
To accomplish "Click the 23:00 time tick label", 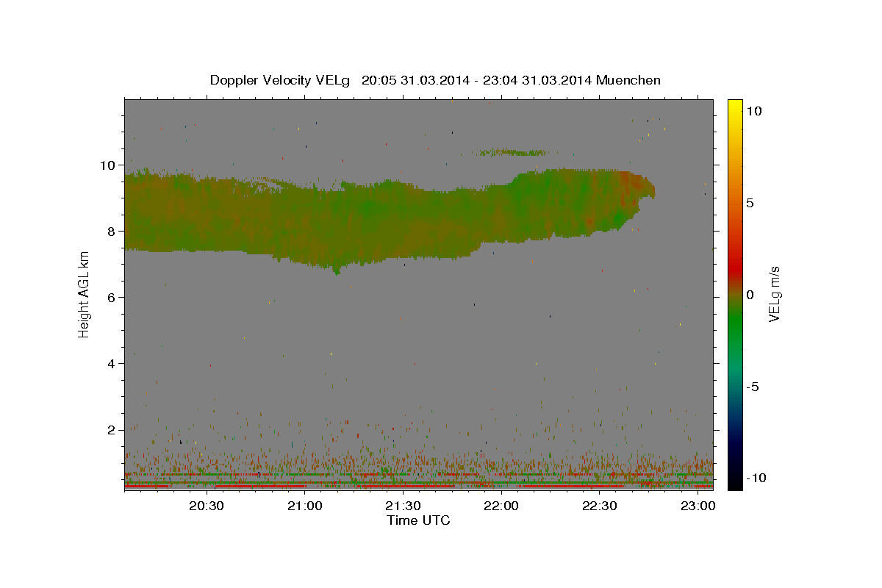I will (698, 506).
